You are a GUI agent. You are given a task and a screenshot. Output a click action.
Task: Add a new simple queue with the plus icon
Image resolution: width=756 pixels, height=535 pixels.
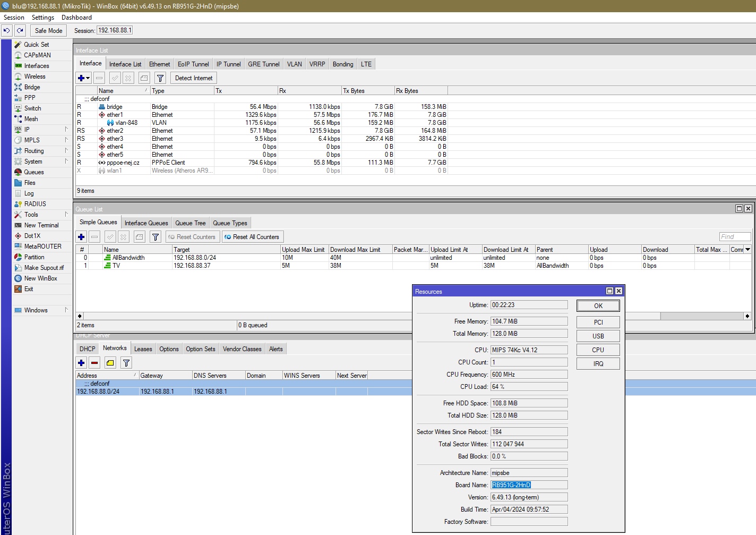tap(81, 237)
